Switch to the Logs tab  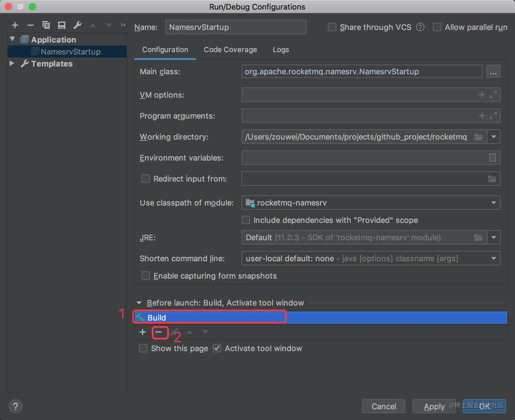281,50
